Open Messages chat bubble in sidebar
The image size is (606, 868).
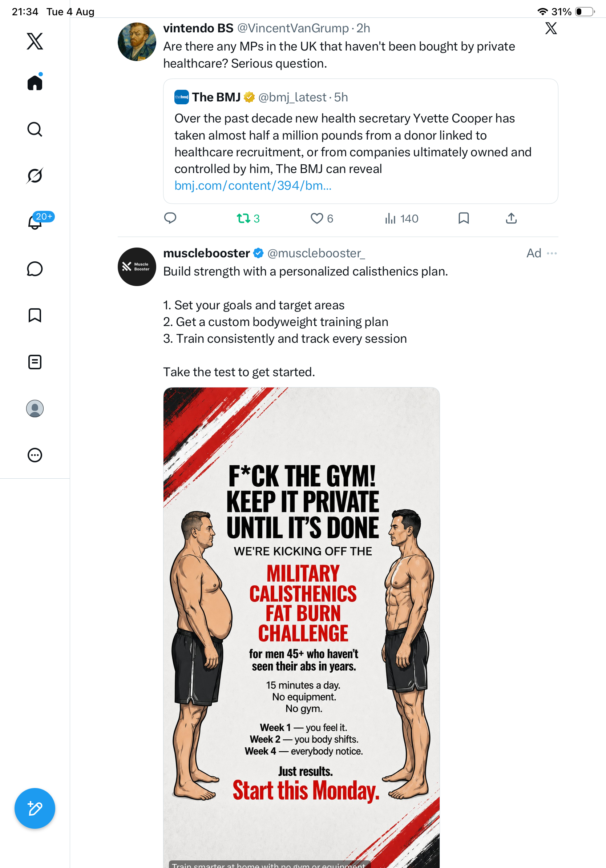tap(35, 269)
